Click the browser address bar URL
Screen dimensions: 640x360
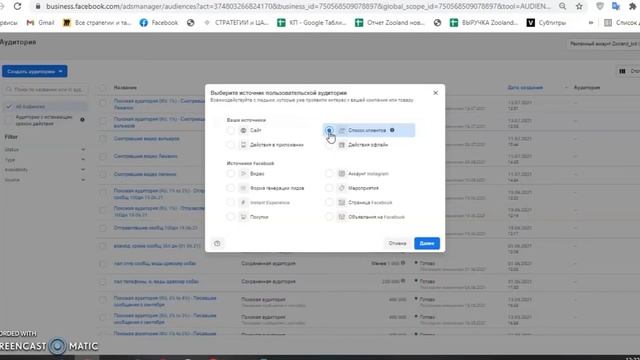pos(298,7)
